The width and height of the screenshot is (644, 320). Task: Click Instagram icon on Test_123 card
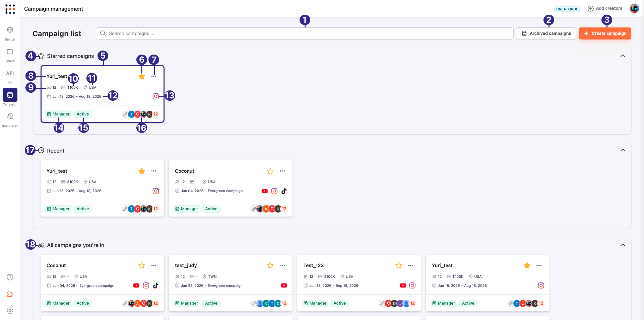click(412, 286)
